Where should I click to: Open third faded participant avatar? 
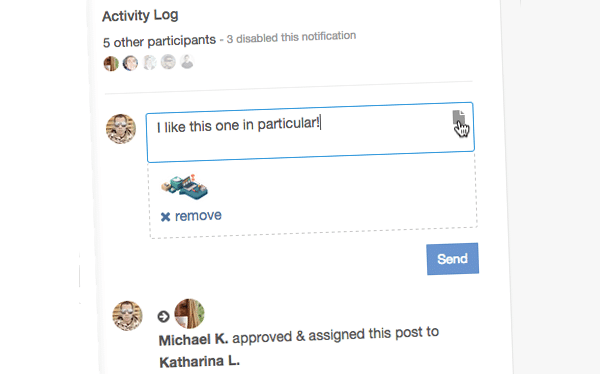click(149, 62)
